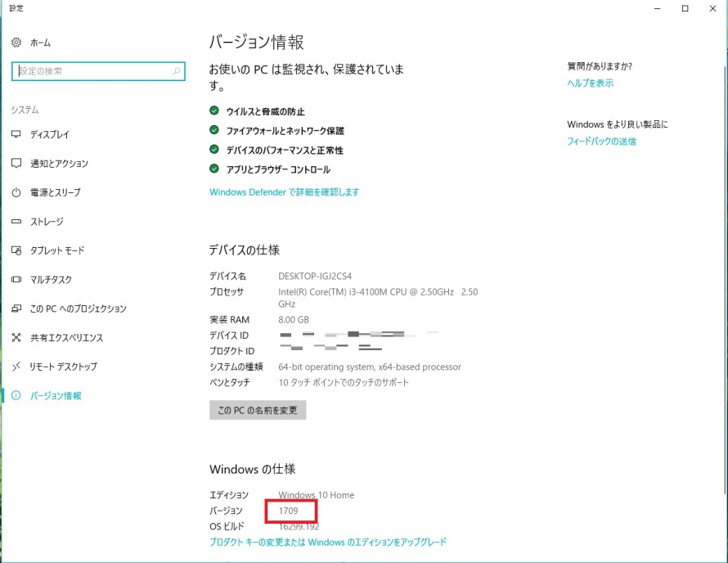Open the Home gear icon
Image resolution: width=728 pixels, height=563 pixels.
(16, 43)
